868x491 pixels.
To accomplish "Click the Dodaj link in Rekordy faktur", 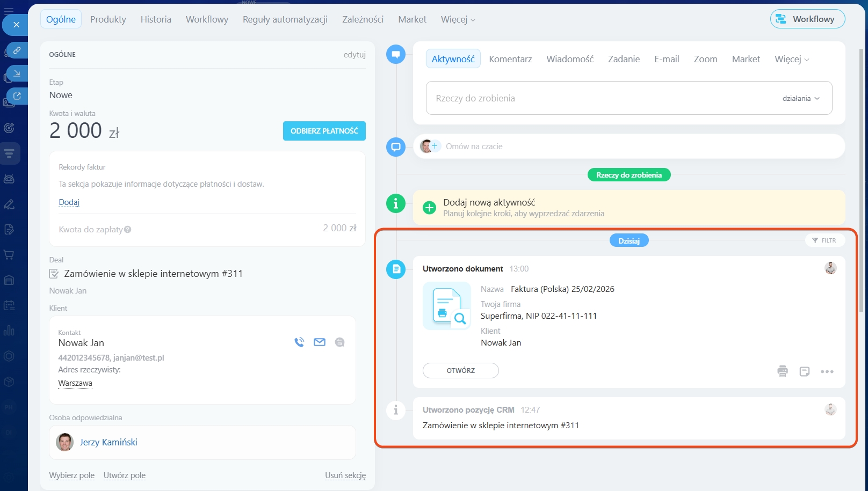I will point(69,202).
